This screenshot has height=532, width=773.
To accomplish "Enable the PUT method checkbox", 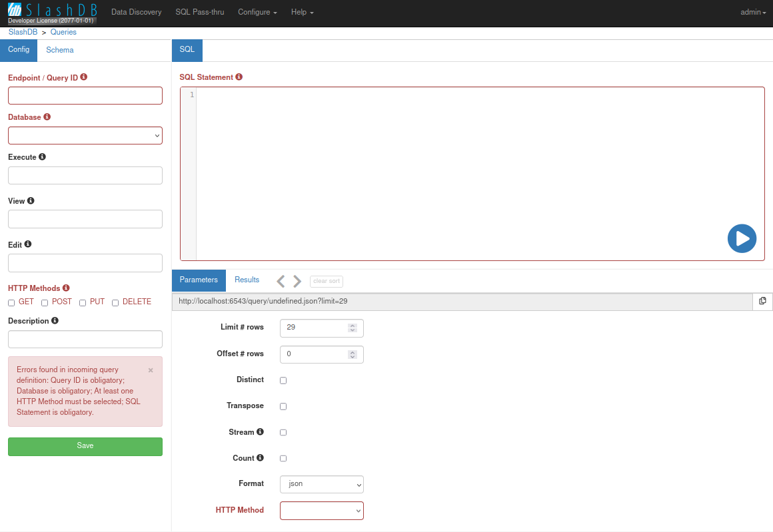I will [83, 303].
